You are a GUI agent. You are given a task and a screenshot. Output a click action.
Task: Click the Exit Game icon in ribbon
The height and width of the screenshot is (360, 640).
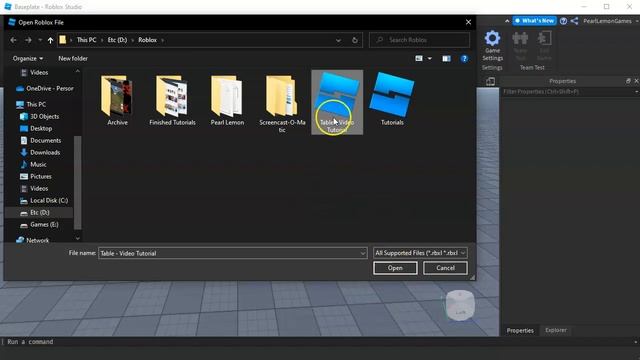pyautogui.click(x=544, y=39)
